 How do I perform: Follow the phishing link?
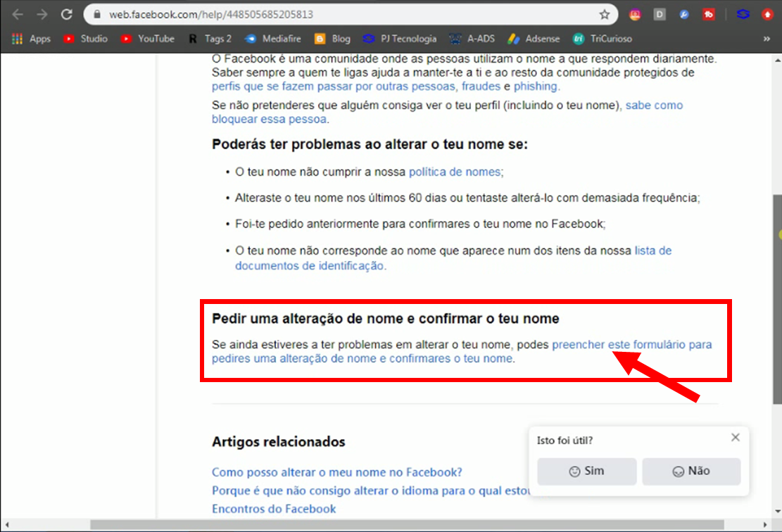(536, 87)
